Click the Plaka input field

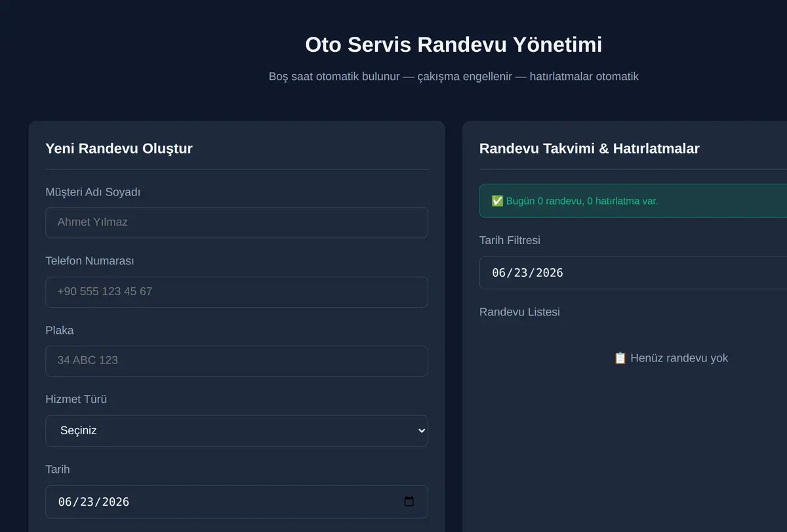tap(237, 361)
